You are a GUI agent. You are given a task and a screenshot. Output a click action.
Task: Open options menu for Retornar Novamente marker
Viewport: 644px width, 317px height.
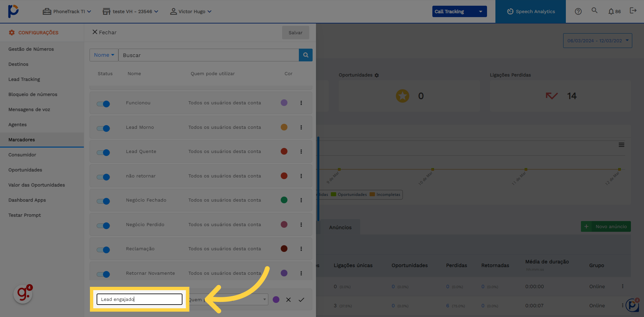301,273
